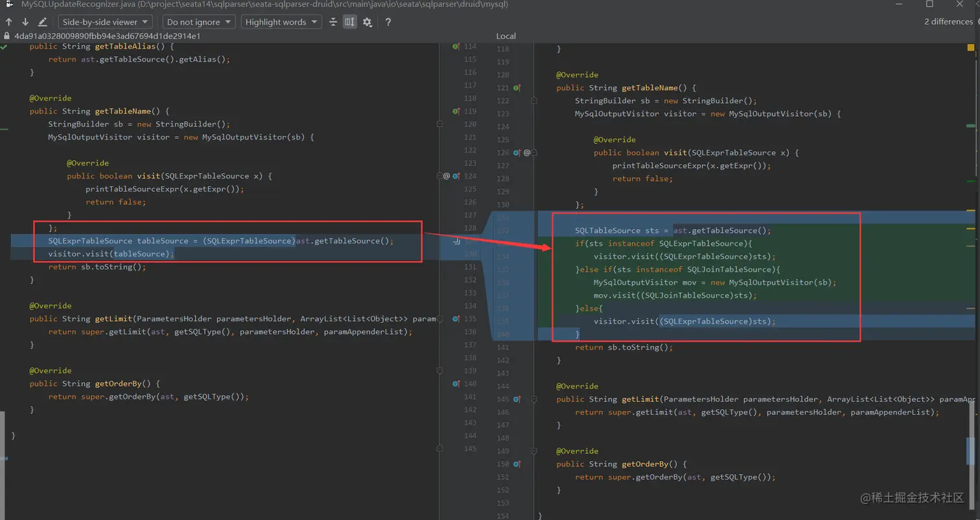Open the Highlight words dropdown

click(281, 22)
